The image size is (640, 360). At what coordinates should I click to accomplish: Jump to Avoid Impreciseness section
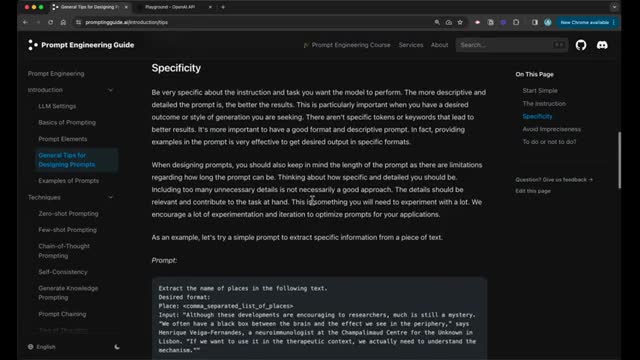(x=551, y=129)
